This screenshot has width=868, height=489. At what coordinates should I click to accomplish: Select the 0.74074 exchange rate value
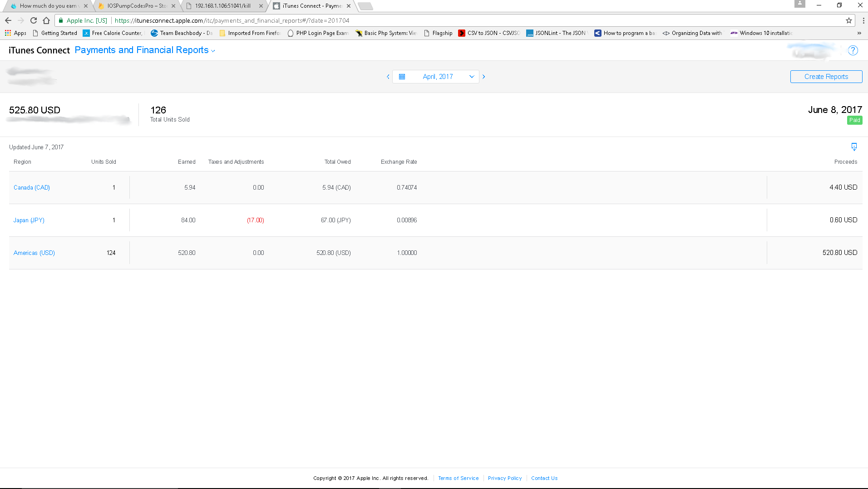click(x=407, y=188)
